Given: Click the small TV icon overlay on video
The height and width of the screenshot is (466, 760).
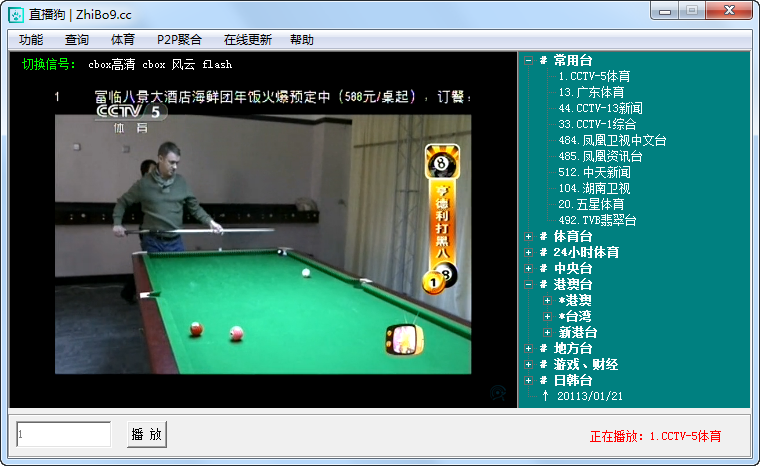Looking at the screenshot, I should point(404,339).
